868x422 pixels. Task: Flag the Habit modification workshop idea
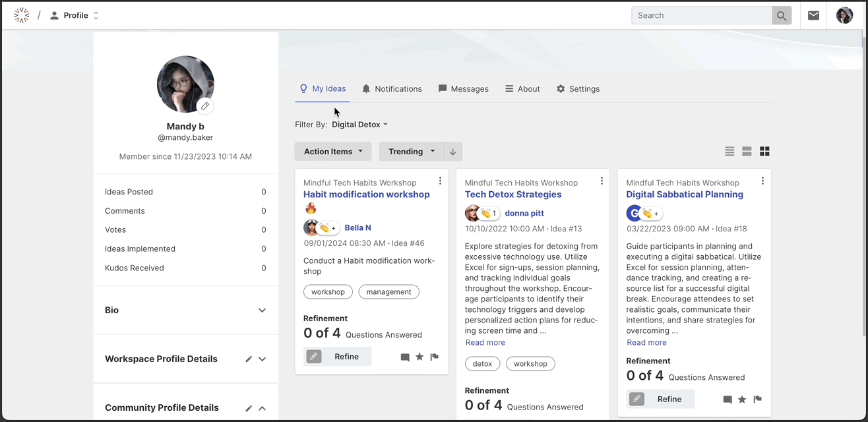coord(434,357)
